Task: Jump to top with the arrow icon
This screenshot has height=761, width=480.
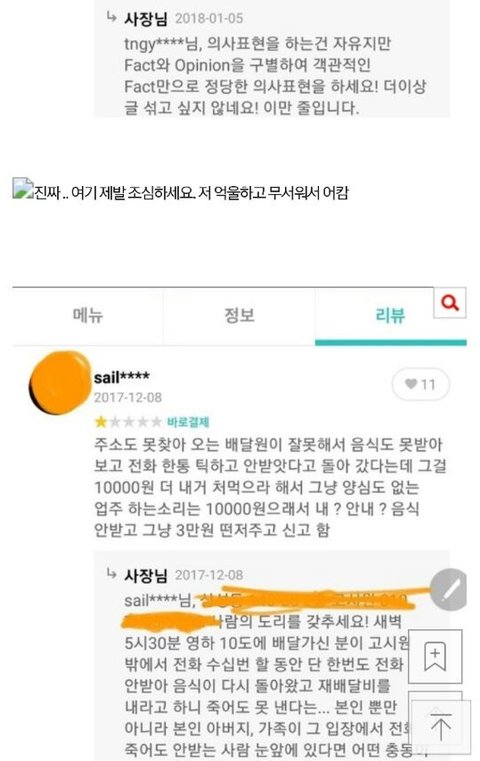Action: (x=440, y=726)
